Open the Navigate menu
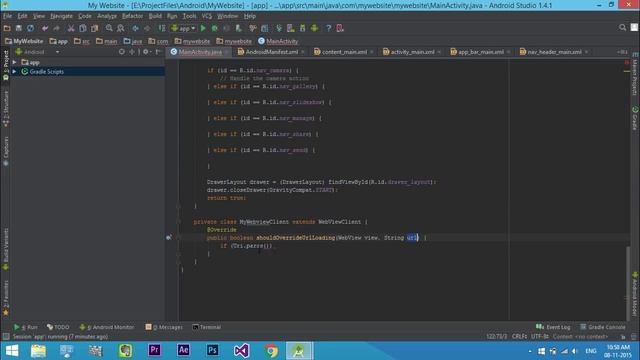The height and width of the screenshot is (360, 640). 61,16
